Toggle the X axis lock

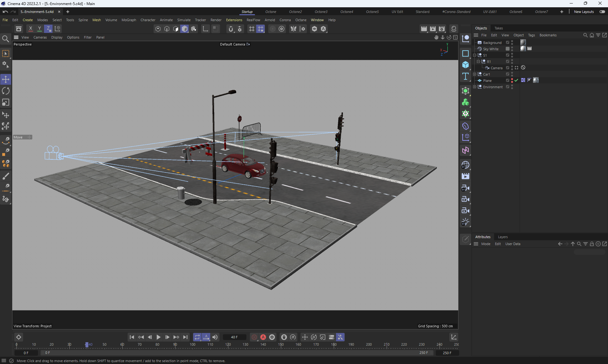click(30, 29)
